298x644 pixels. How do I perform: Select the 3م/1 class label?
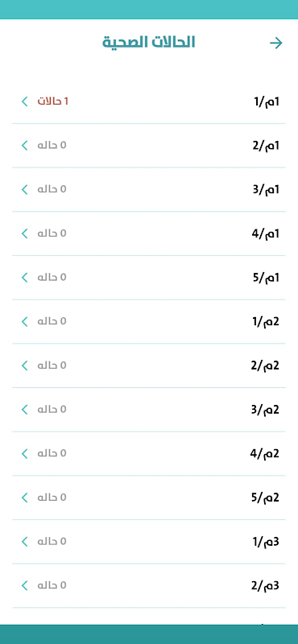[x=266, y=542]
